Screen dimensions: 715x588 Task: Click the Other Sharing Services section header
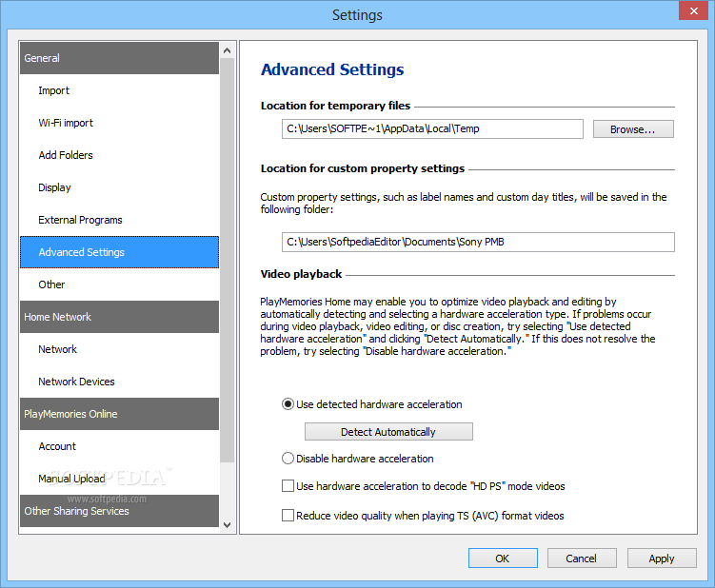pos(119,511)
